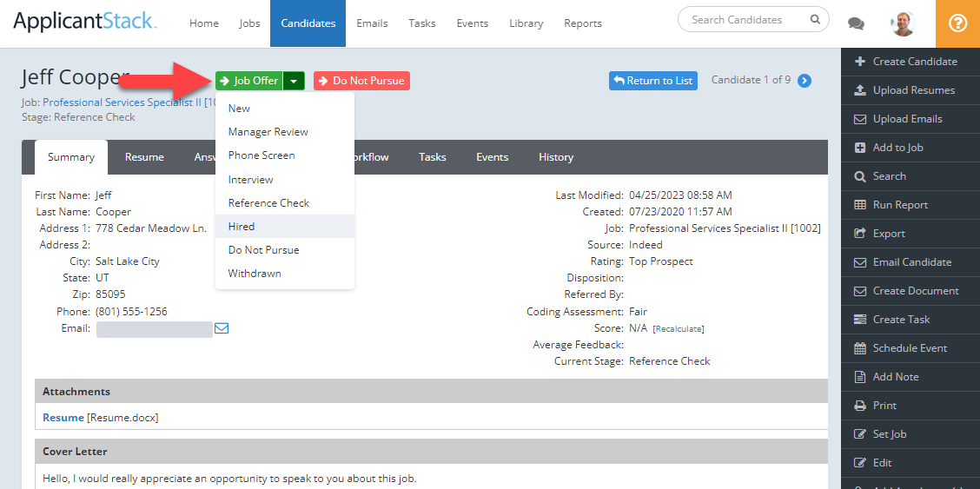Click the email envelope icon beside Email field

click(x=222, y=328)
